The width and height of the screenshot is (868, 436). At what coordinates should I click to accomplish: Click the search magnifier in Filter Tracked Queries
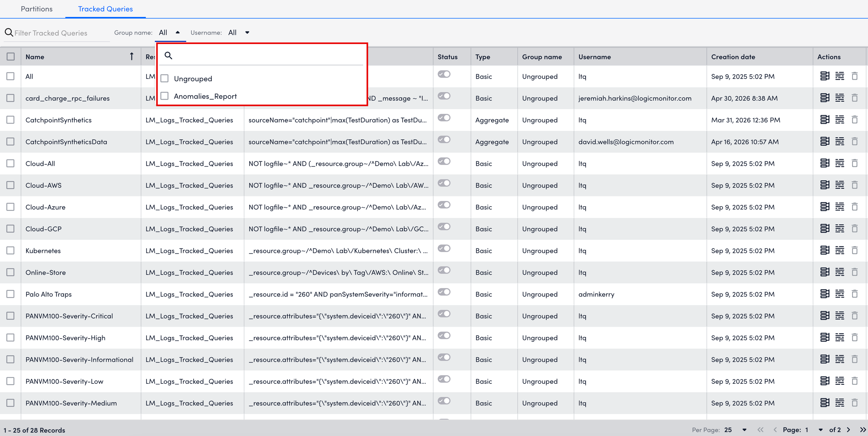[9, 33]
